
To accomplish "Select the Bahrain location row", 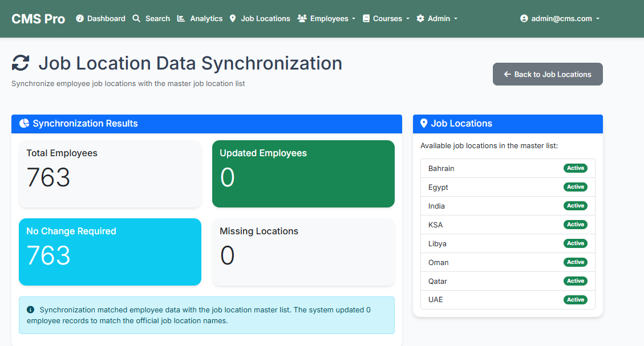I will (508, 168).
